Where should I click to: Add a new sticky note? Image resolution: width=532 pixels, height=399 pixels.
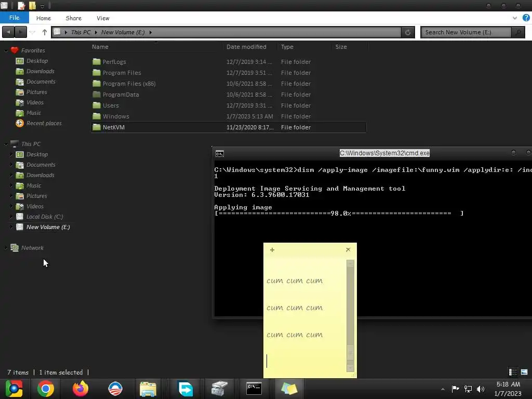click(272, 250)
